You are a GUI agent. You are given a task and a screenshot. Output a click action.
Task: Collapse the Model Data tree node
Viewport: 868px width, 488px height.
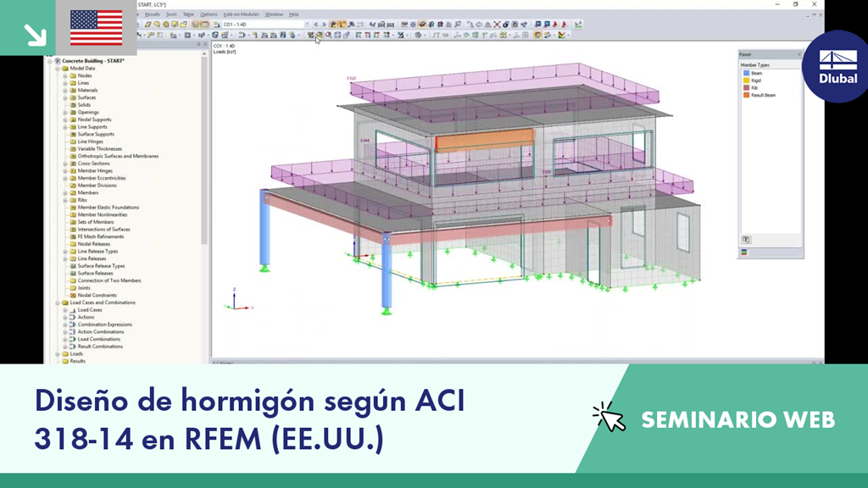[x=57, y=68]
